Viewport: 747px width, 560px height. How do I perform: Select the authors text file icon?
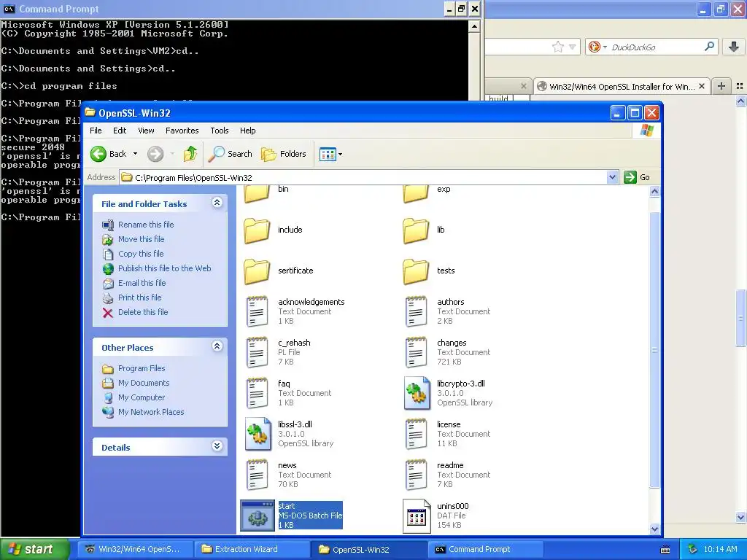(x=416, y=311)
